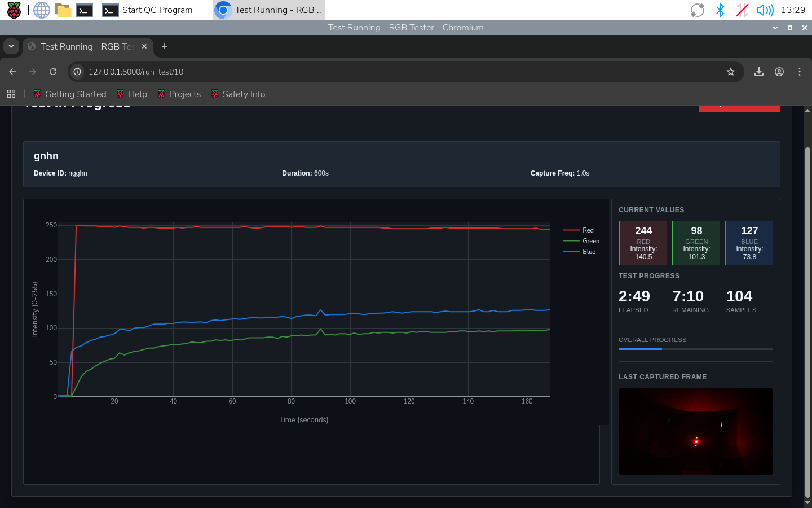Open the Safety Info bookmark
This screenshot has width=812, height=508.
(x=238, y=94)
